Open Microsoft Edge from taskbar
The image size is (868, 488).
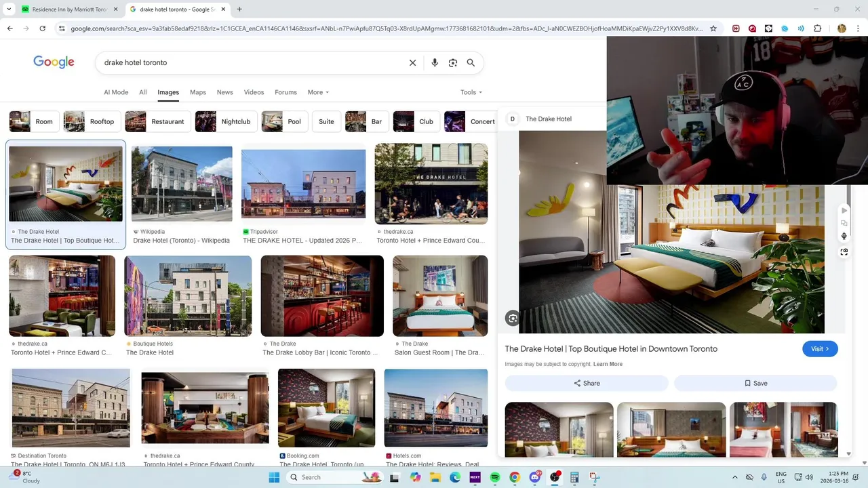(455, 477)
